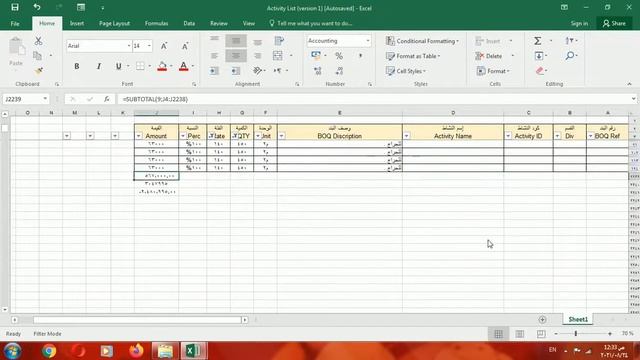
Task: Open the File menu tab
Action: pos(15,23)
